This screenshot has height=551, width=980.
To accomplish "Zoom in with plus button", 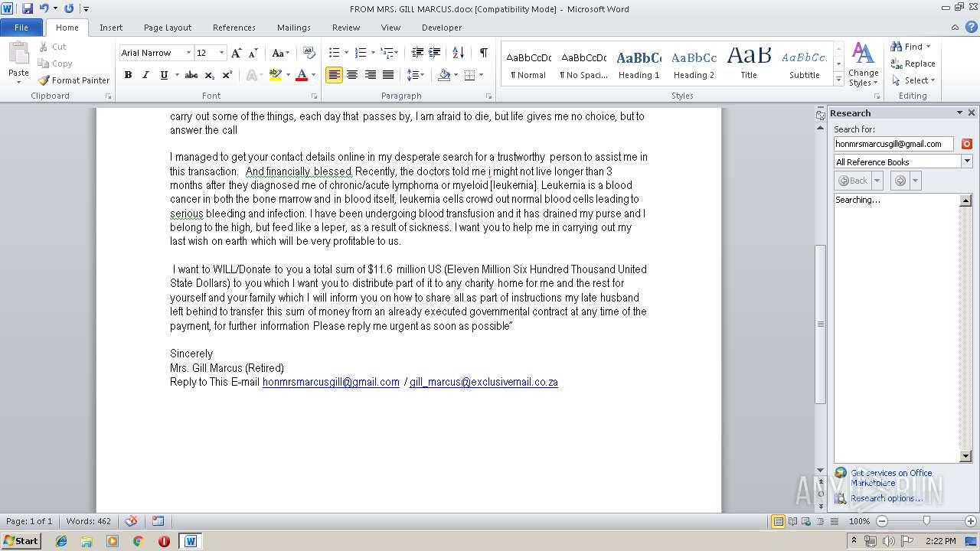I will click(971, 521).
